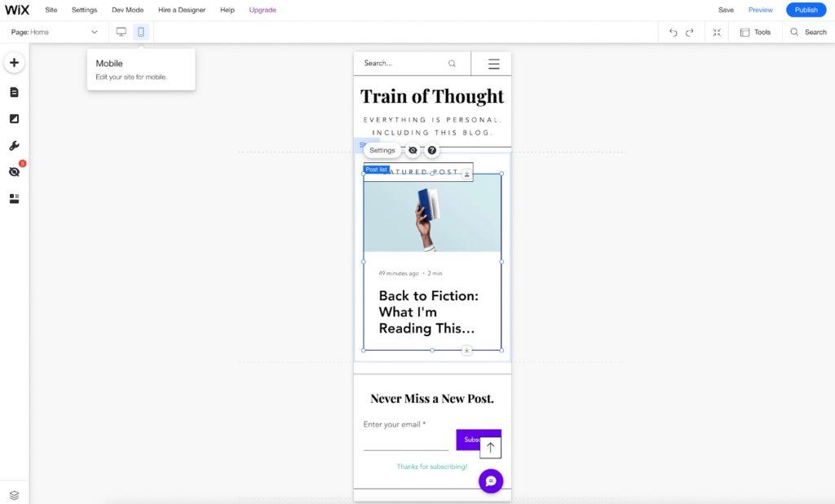Open the hamburger menu on mobile site
The image size is (835, 504).
click(x=493, y=64)
